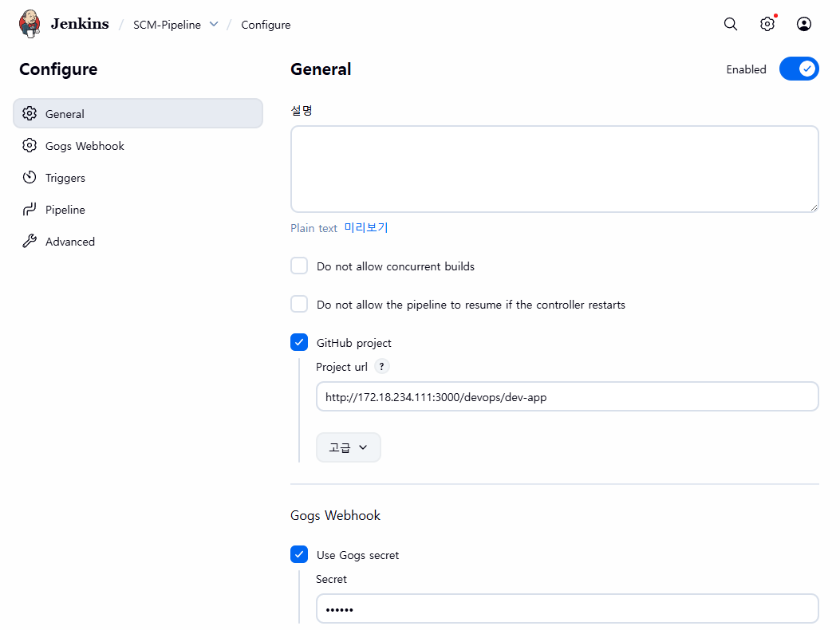840x630 pixels.
Task: Click the Gogs Secret password field
Action: click(567, 608)
